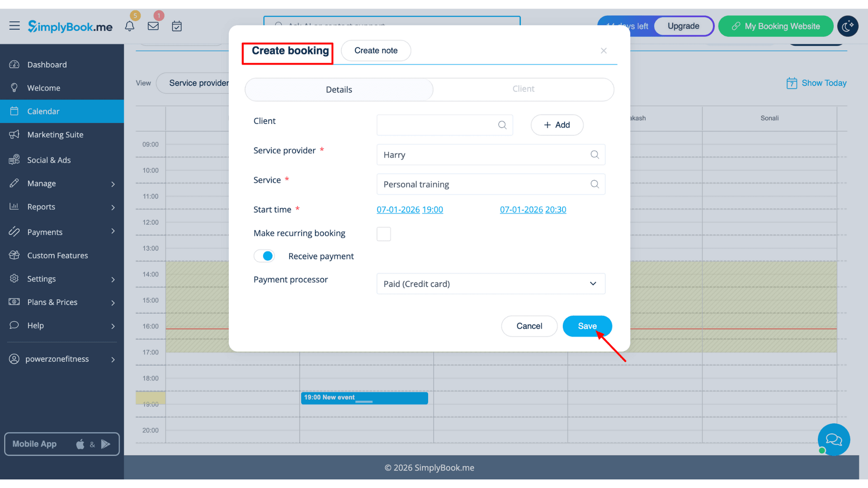Toggle the Receive payment switch off

point(264,256)
